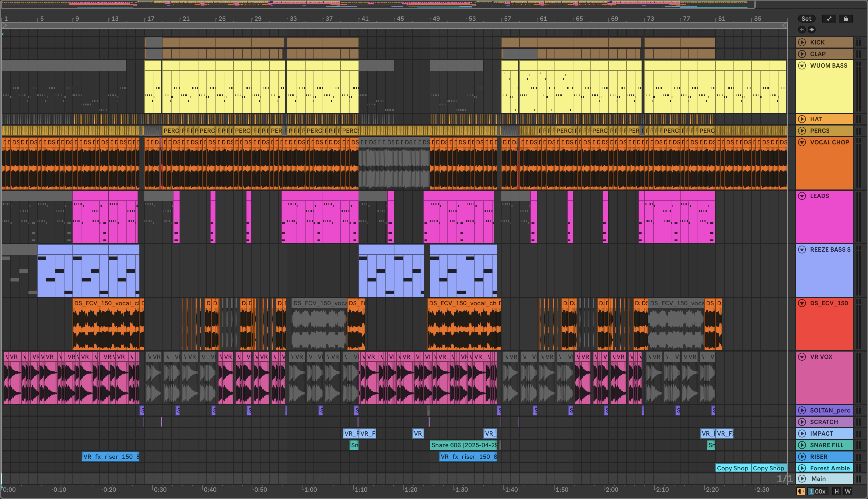Viewport: 868px width, 499px height.
Task: Collapse the VOCAL CHOP track
Action: point(802,142)
